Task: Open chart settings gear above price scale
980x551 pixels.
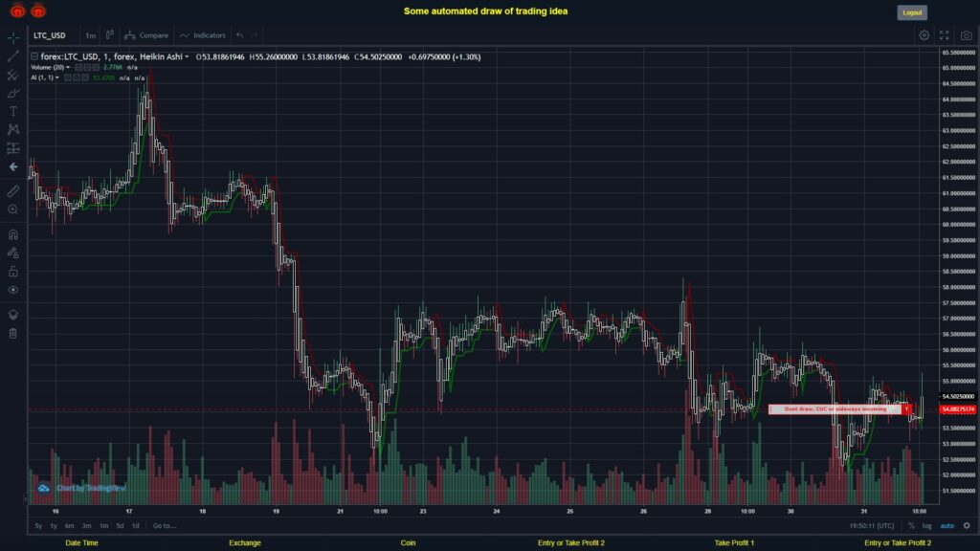Action: click(923, 34)
